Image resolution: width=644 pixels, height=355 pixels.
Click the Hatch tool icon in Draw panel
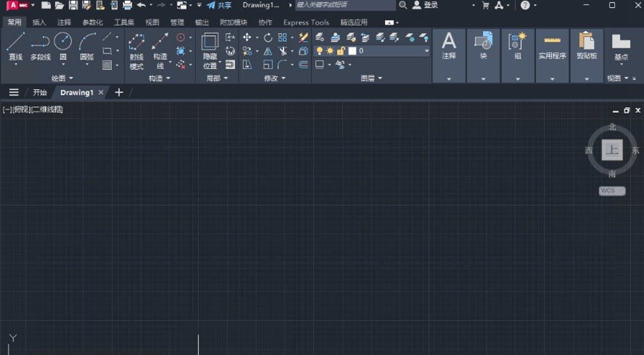pos(107,65)
